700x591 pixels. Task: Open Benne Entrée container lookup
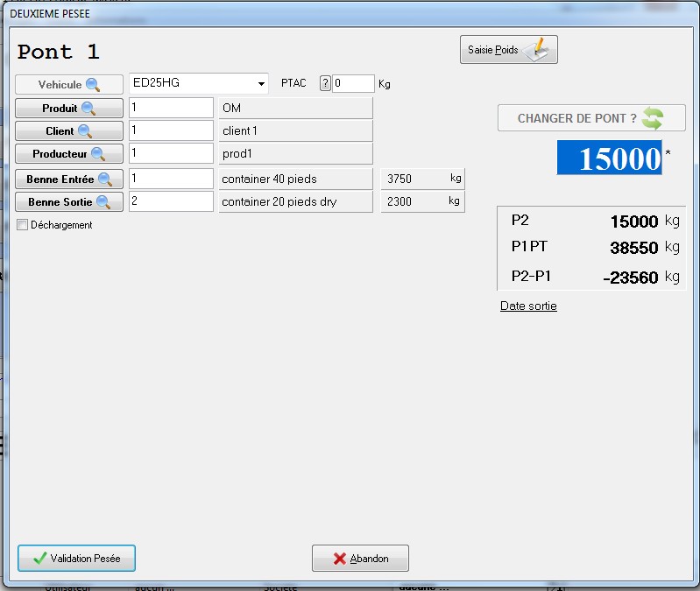pyautogui.click(x=69, y=179)
